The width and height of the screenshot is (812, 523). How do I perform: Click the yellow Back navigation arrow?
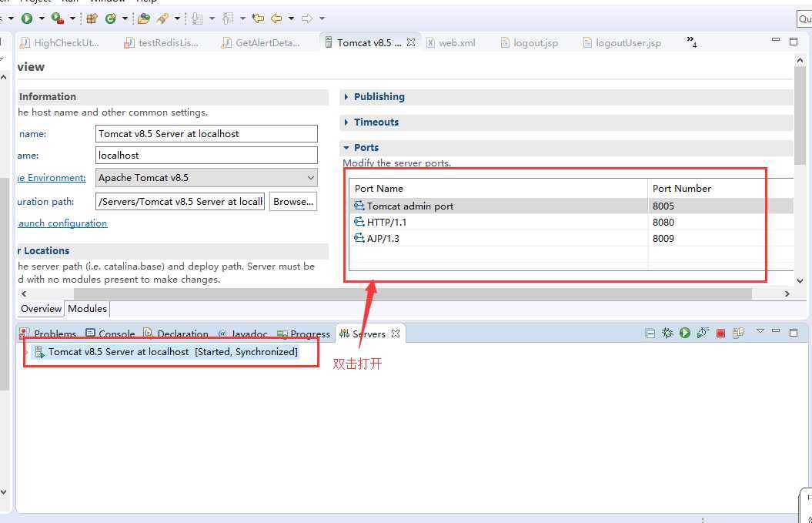click(276, 18)
